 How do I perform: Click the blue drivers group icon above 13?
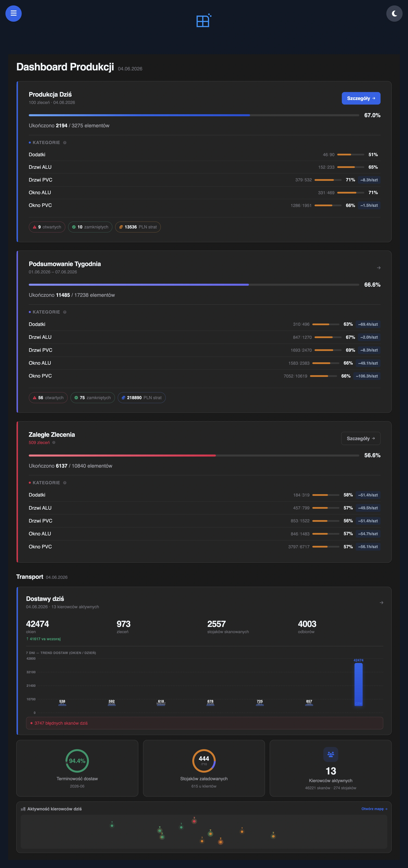click(x=331, y=754)
